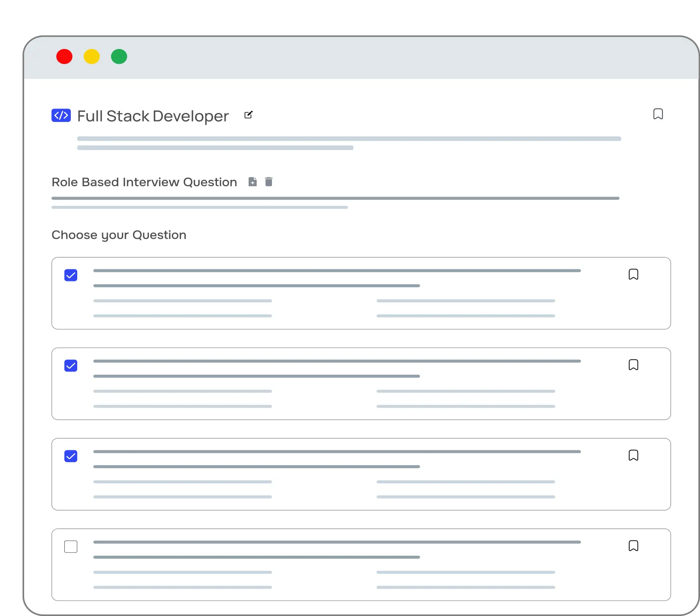The height and width of the screenshot is (616, 700).
Task: Close the window with the red button
Action: pyautogui.click(x=64, y=57)
